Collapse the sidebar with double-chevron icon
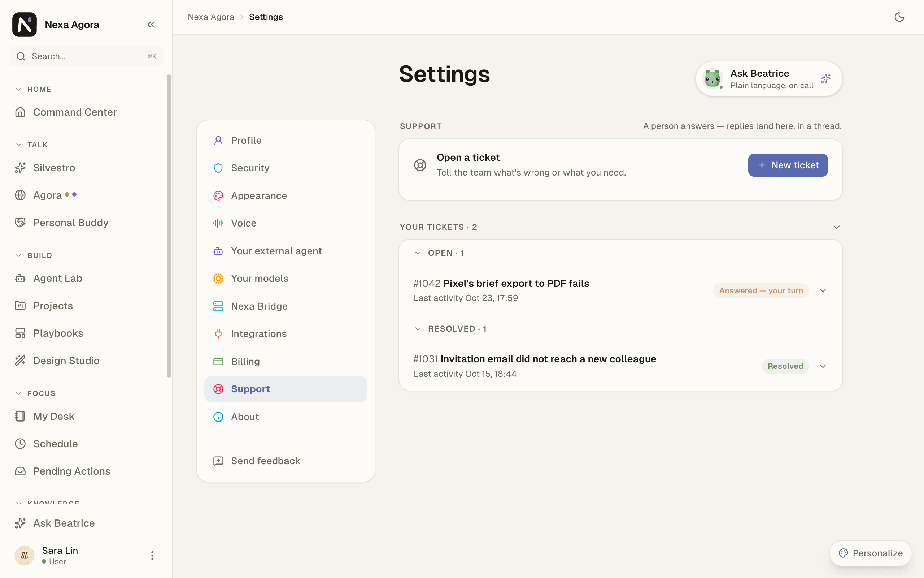This screenshot has width=924, height=578. (151, 25)
